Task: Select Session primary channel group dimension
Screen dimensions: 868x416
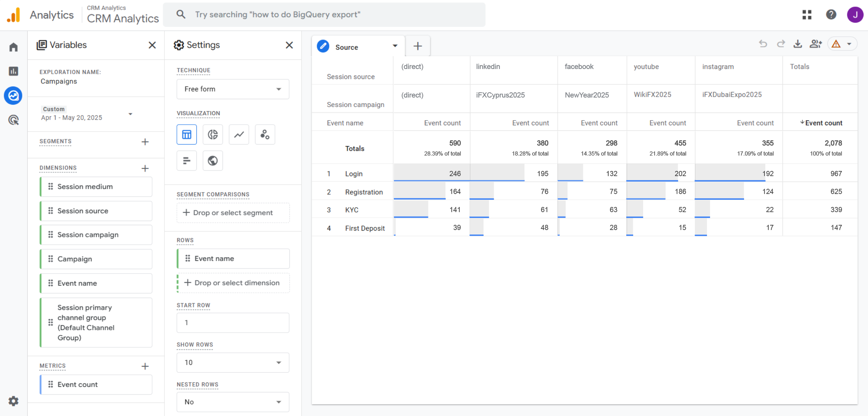Action: [x=96, y=323]
